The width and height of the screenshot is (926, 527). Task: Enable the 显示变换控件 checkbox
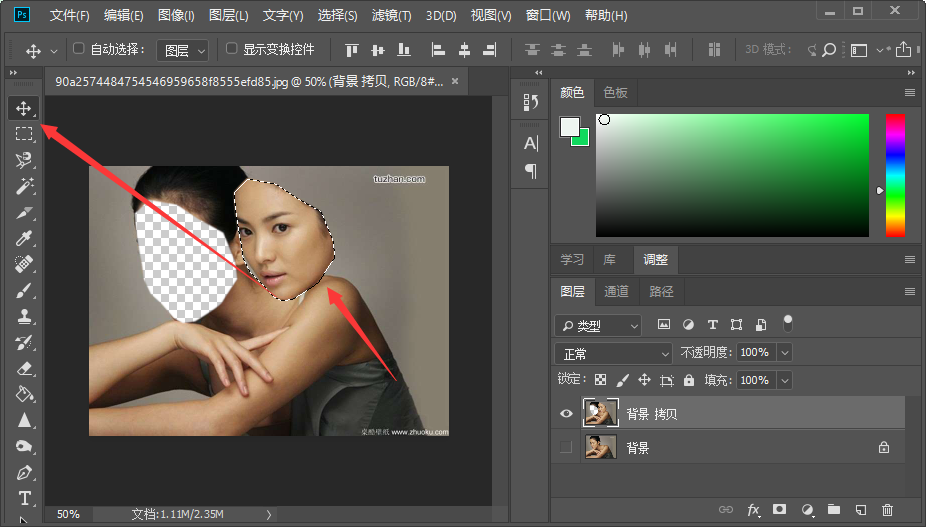pos(232,48)
